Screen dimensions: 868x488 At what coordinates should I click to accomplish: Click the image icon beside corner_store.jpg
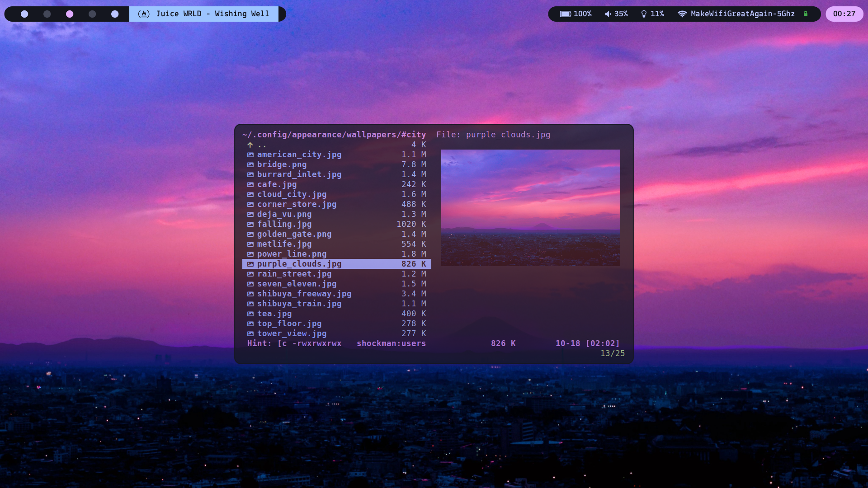pyautogui.click(x=250, y=204)
